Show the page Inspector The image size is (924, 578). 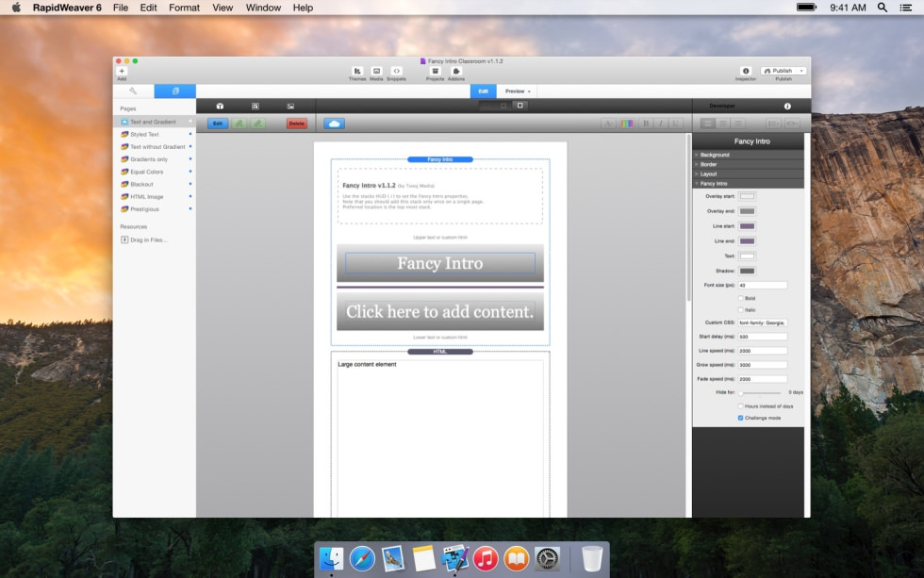(x=746, y=71)
